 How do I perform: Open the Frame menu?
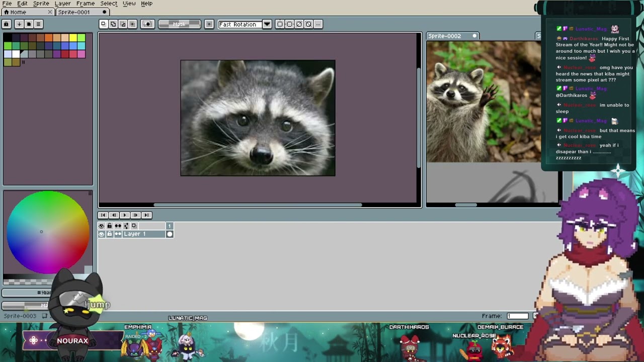[x=85, y=4]
